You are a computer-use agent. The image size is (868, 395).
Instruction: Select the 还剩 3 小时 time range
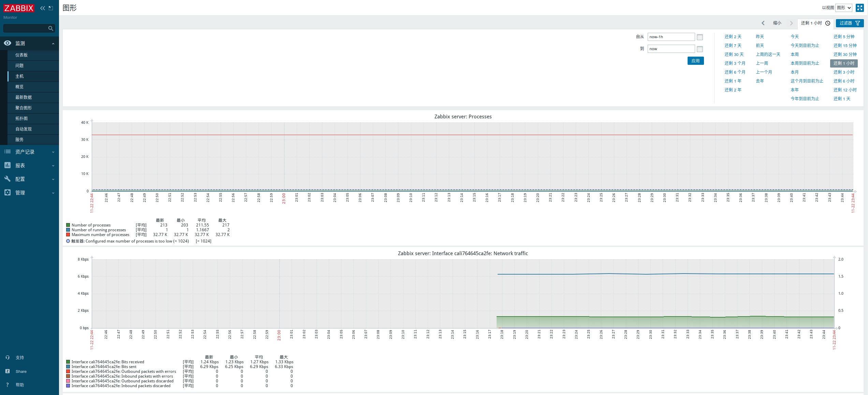coord(844,72)
